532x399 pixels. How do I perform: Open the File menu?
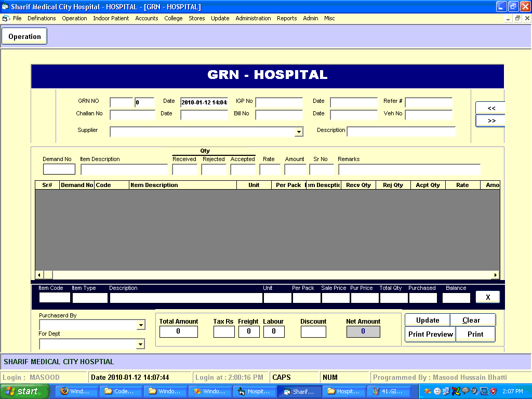(x=17, y=18)
